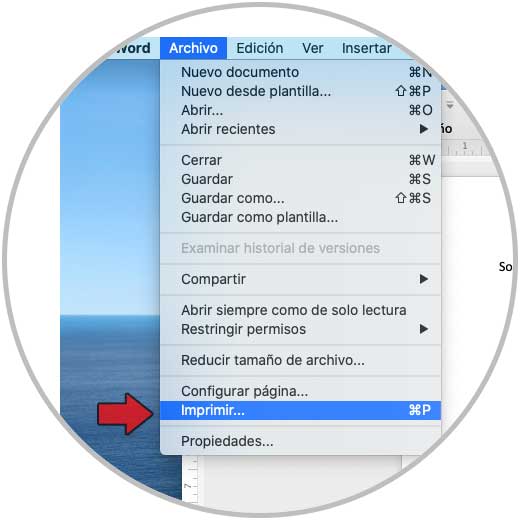Select Cerrar menu item

300,160
